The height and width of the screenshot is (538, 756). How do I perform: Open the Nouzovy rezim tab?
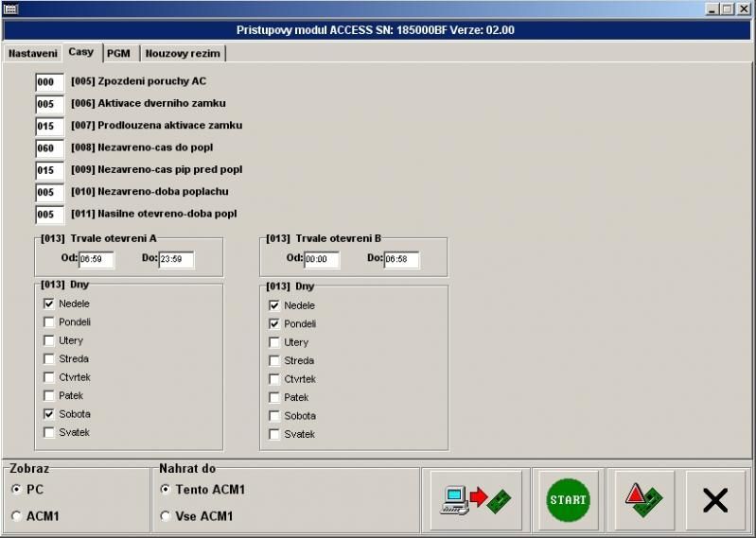[x=183, y=54]
